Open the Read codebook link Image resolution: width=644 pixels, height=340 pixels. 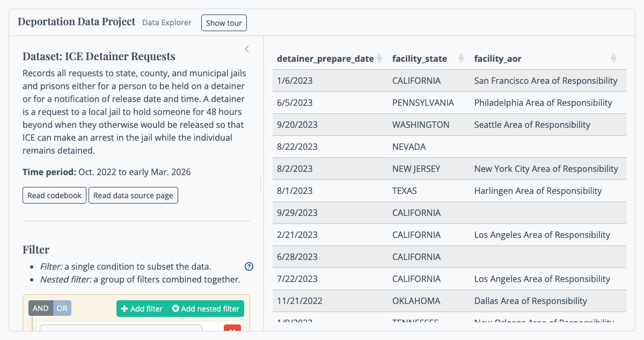[55, 196]
